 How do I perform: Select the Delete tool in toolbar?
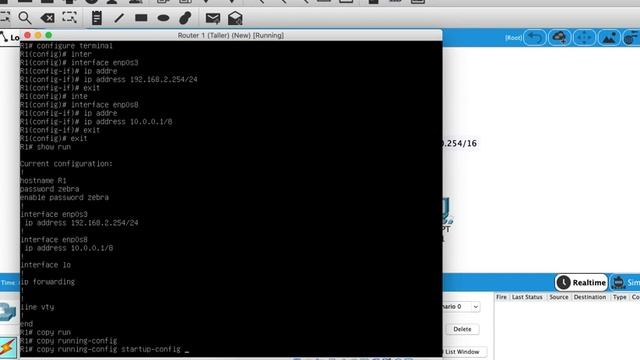point(47,18)
